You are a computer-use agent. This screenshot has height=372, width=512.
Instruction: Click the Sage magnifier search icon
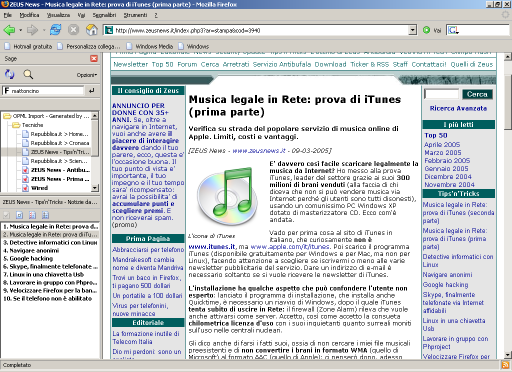[28, 74]
